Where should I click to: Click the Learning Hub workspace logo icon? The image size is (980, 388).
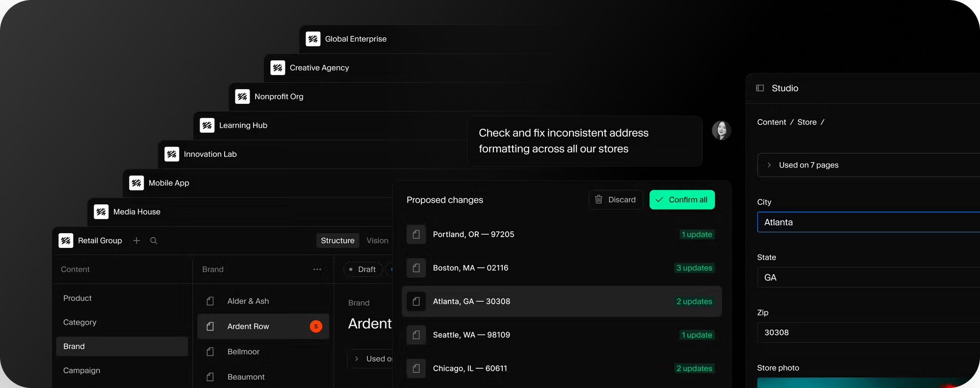[x=207, y=125]
